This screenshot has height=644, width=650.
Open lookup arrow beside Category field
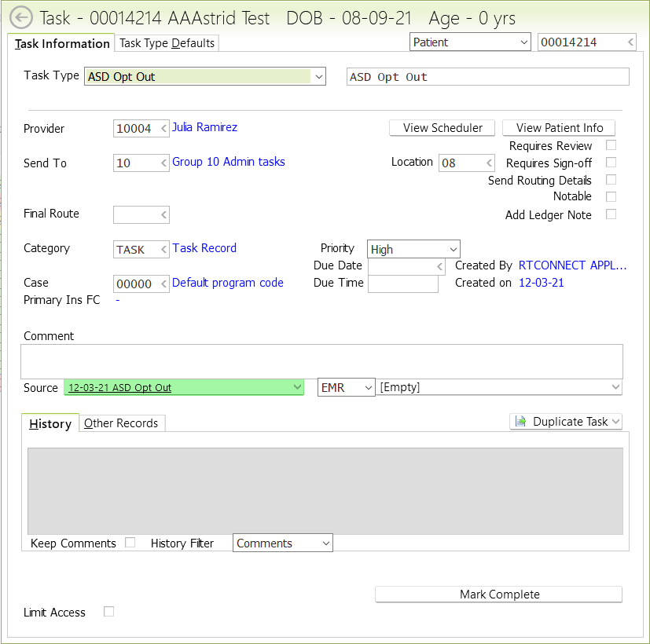[163, 250]
